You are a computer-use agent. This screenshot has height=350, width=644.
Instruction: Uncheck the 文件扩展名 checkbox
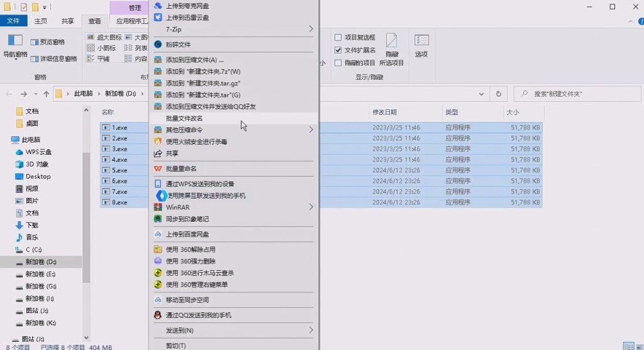[338, 50]
